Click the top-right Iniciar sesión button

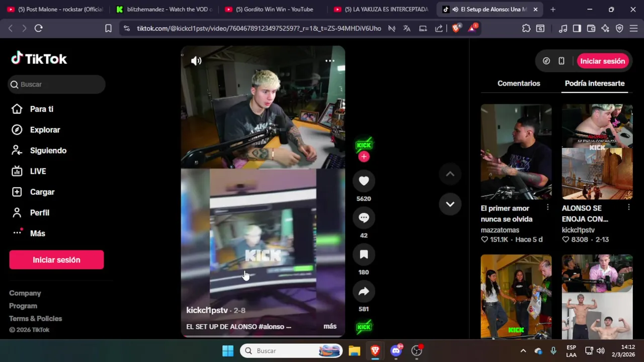pyautogui.click(x=602, y=61)
